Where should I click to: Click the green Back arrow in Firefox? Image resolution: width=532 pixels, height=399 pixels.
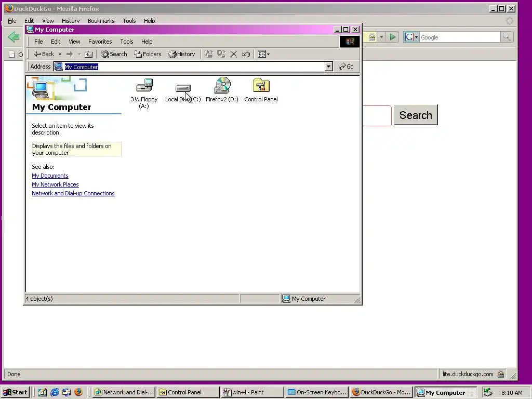[x=14, y=37]
